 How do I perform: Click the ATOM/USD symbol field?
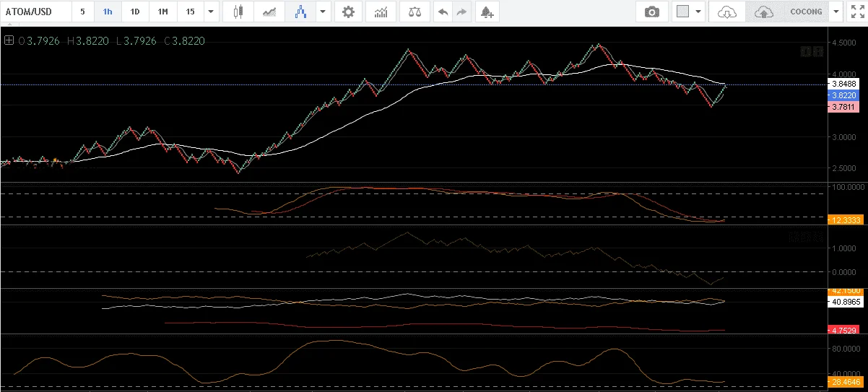pos(35,12)
